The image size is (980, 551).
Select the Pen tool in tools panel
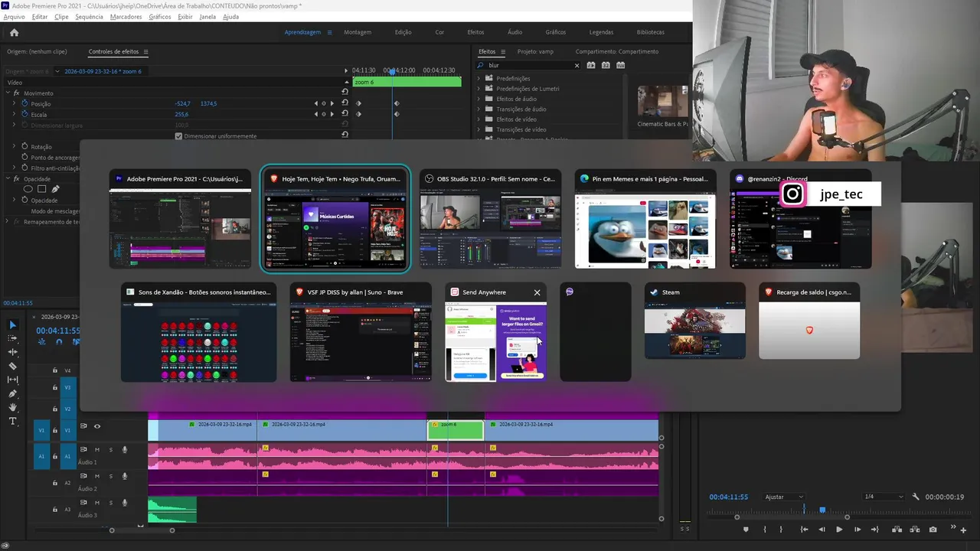point(12,393)
